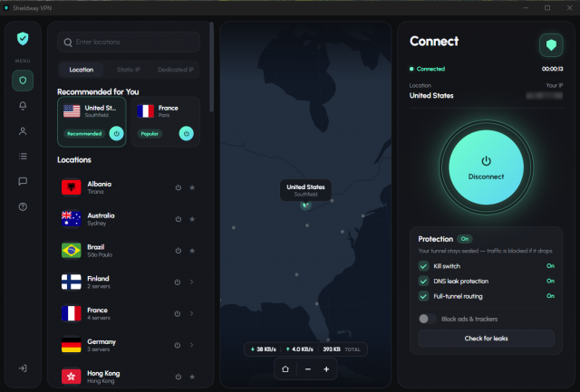The image size is (580, 392).
Task: Expand Finland servers chevron
Action: tap(191, 282)
